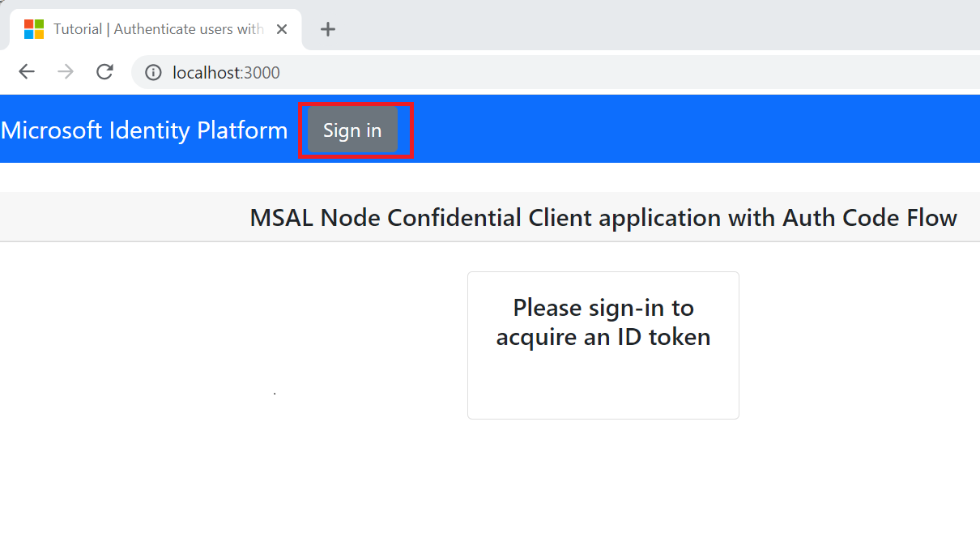The height and width of the screenshot is (554, 980).
Task: View site information via the info icon
Action: pos(153,73)
